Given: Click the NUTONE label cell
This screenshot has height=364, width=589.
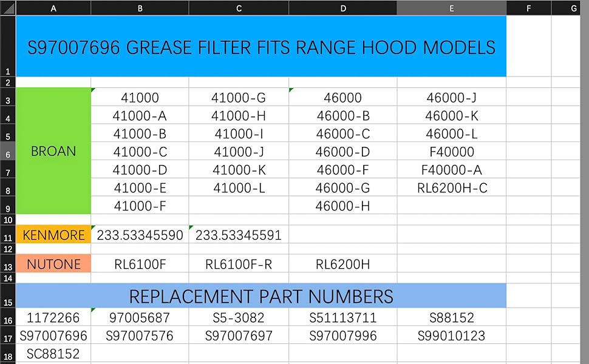Looking at the screenshot, I should click(53, 263).
